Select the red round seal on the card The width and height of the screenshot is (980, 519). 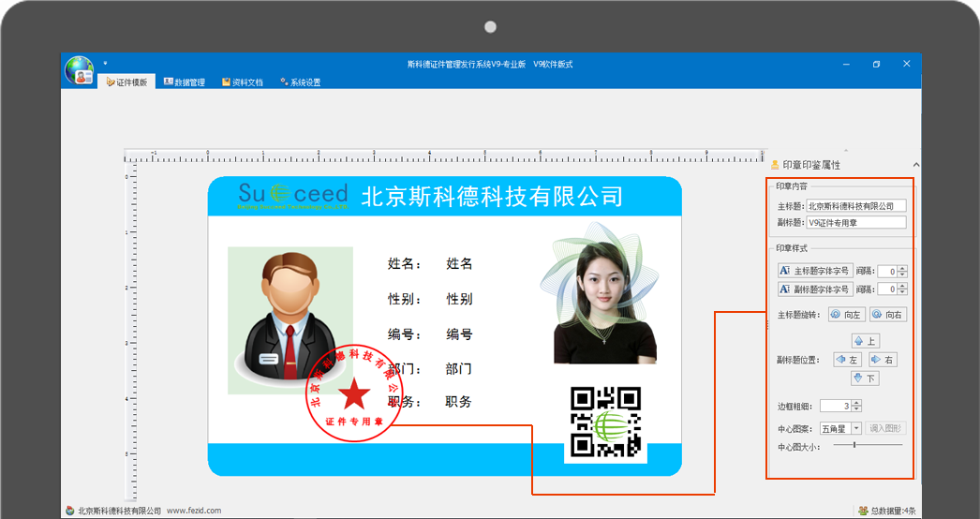point(354,393)
